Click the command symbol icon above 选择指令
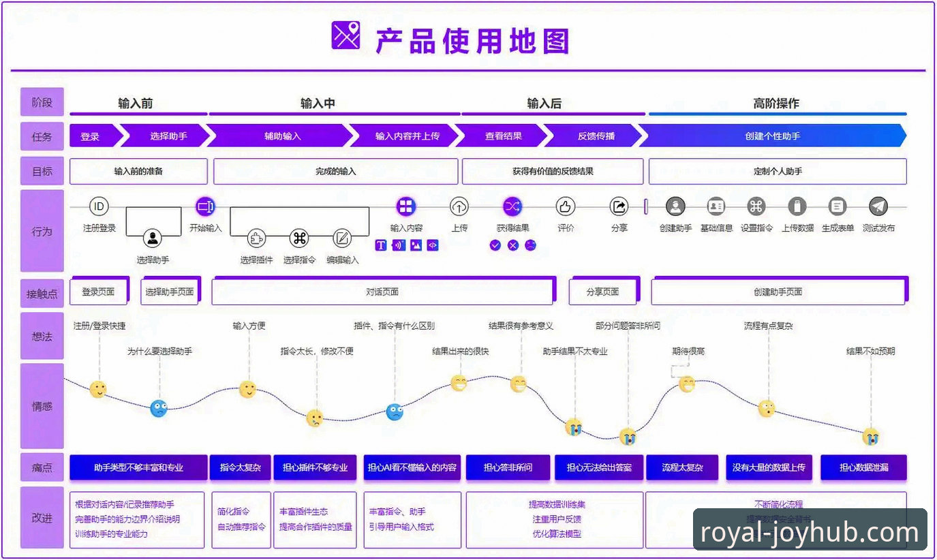937x560 pixels. pyautogui.click(x=299, y=238)
